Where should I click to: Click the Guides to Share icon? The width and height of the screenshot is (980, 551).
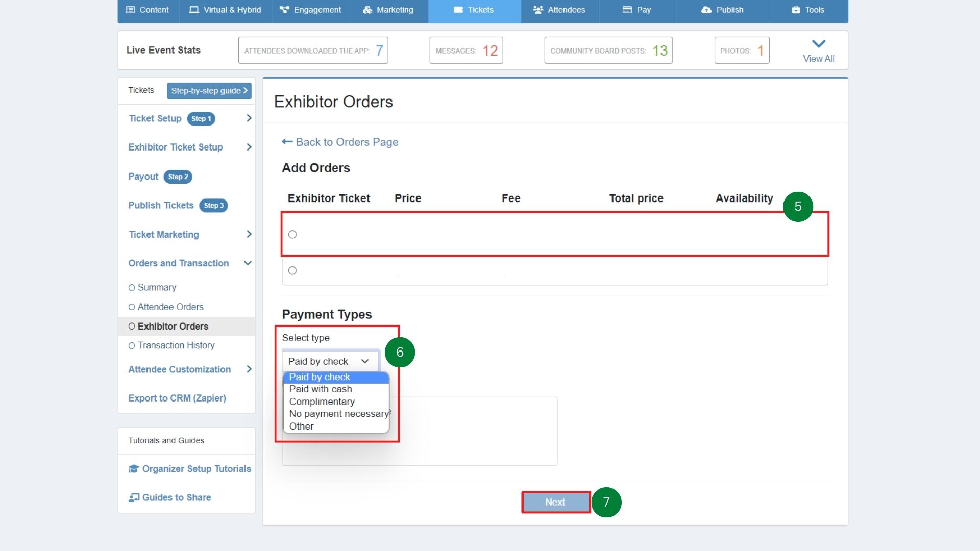point(134,497)
